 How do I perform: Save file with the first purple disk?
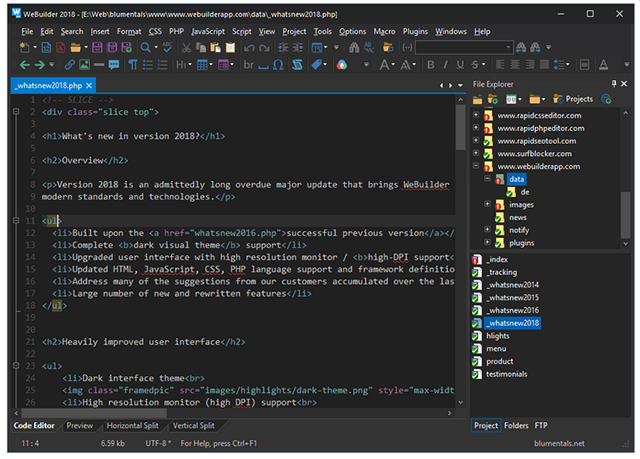pos(97,48)
